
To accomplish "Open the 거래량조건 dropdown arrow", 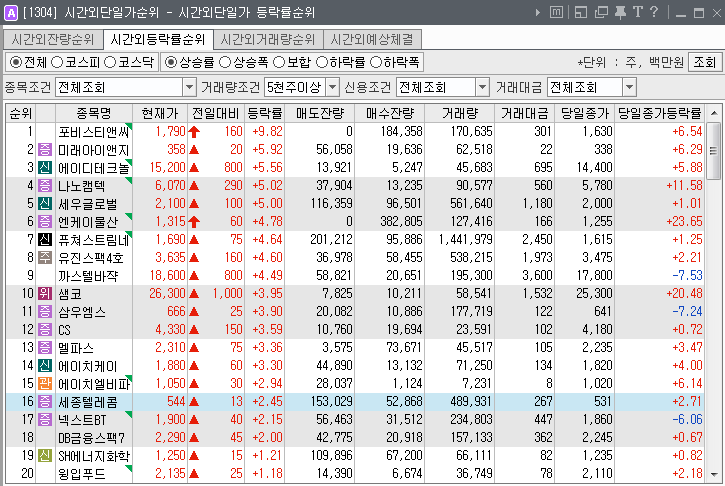I will [x=332, y=87].
